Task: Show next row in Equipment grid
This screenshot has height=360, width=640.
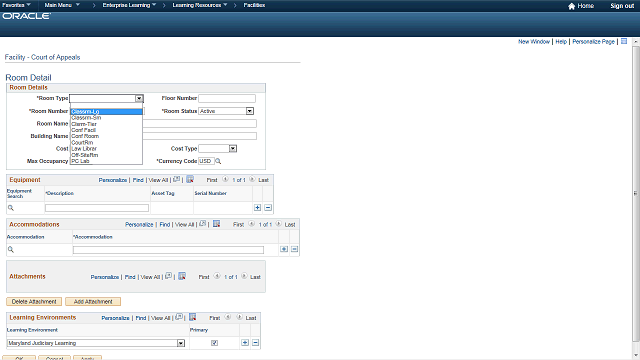Action: click(x=252, y=179)
